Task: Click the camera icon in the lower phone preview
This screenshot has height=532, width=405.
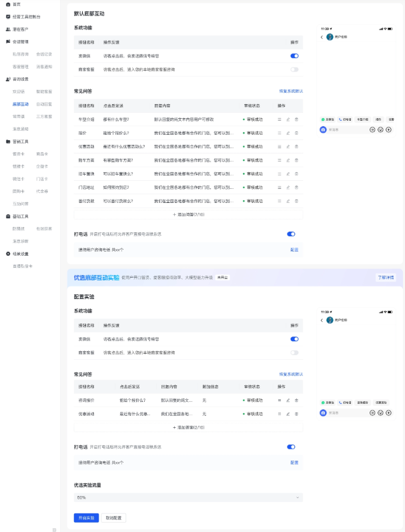Action: [x=323, y=413]
